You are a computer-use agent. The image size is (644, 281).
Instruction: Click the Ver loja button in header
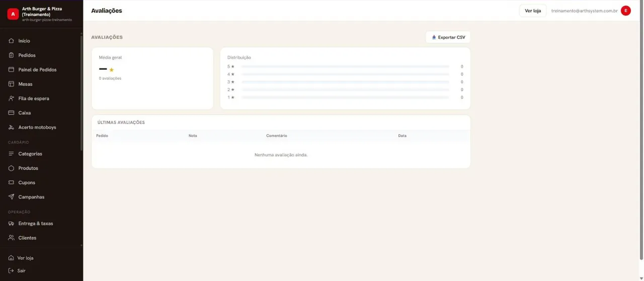[x=533, y=11]
